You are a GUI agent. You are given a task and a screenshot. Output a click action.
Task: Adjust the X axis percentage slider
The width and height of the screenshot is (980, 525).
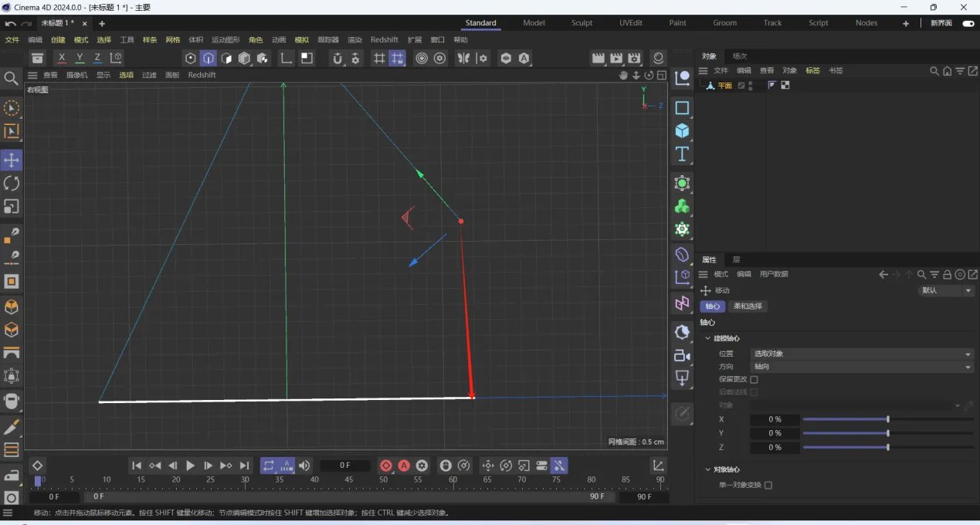[888, 419]
